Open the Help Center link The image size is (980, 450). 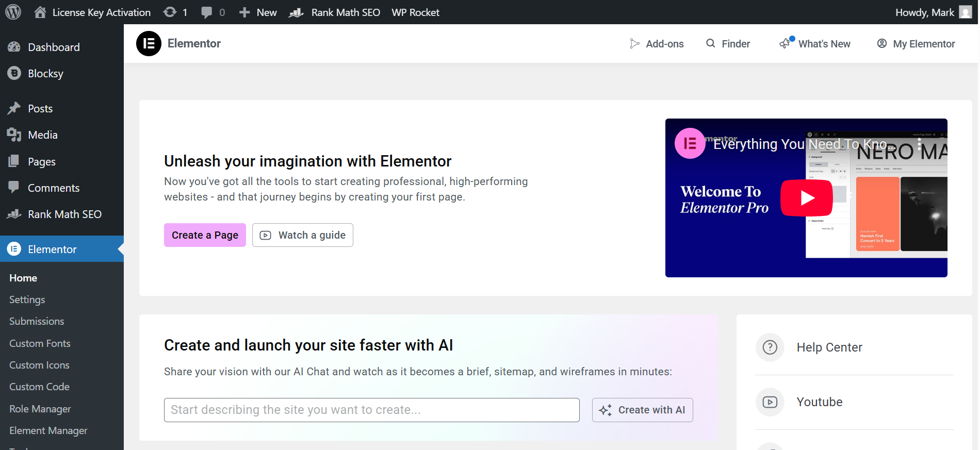pyautogui.click(x=829, y=347)
